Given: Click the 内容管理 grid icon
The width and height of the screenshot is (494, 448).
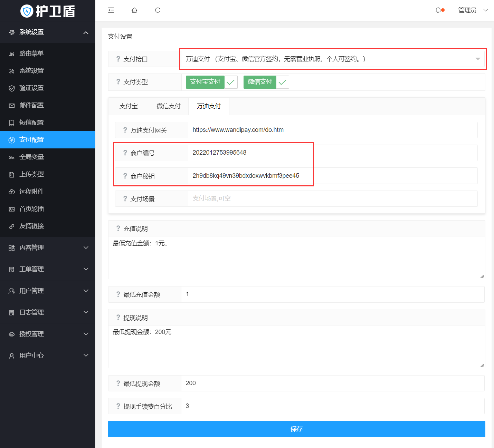Looking at the screenshot, I should 12,248.
